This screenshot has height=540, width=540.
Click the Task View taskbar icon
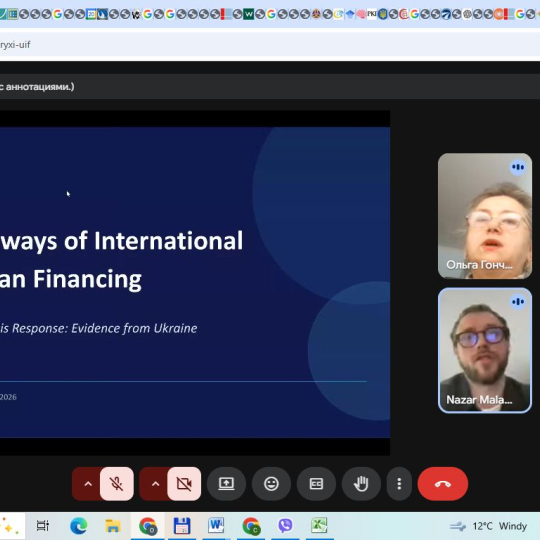[x=43, y=526]
